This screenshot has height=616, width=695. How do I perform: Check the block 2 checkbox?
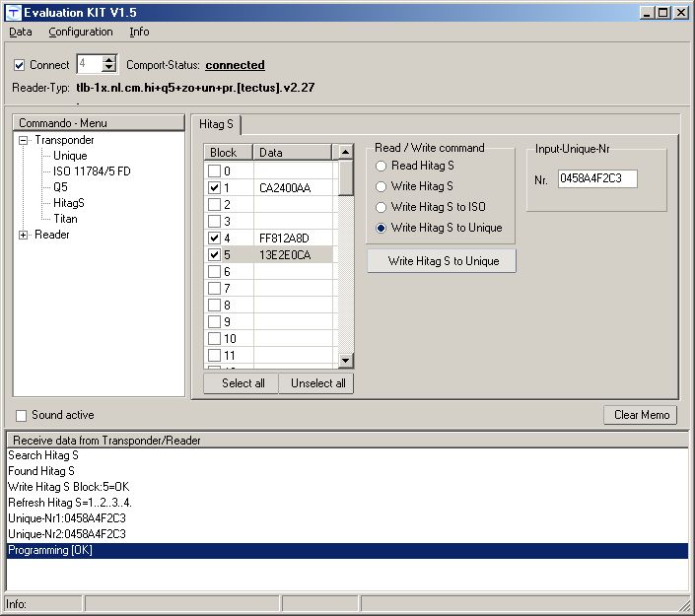[x=214, y=205]
